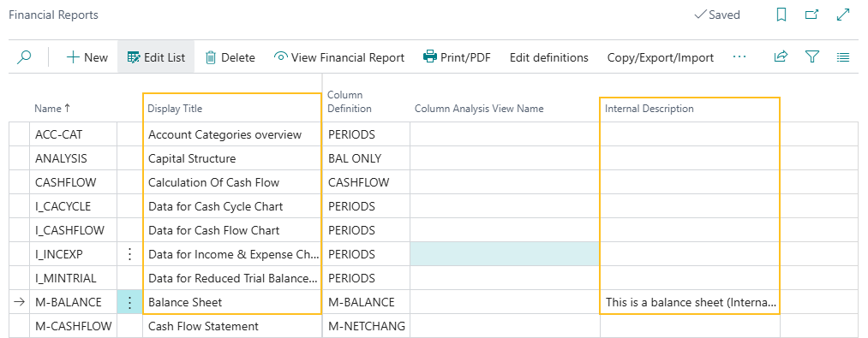Image resolution: width=868 pixels, height=338 pixels.
Task: Click PERIODS cell in ACC-CAT row
Action: coord(367,134)
